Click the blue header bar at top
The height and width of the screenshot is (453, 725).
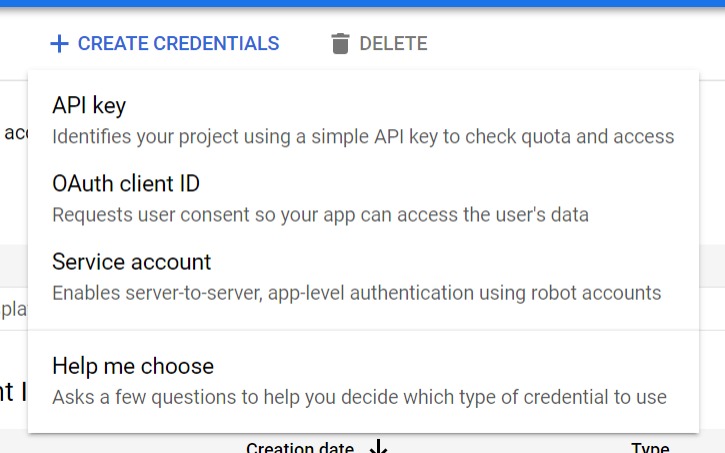point(362,3)
